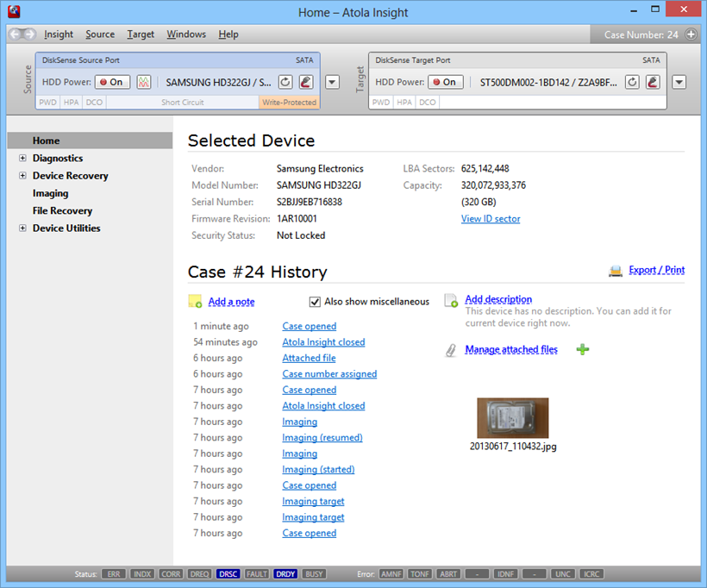Open the source port dropdown arrow
Viewport: 707px width, 588px height.
(x=332, y=82)
